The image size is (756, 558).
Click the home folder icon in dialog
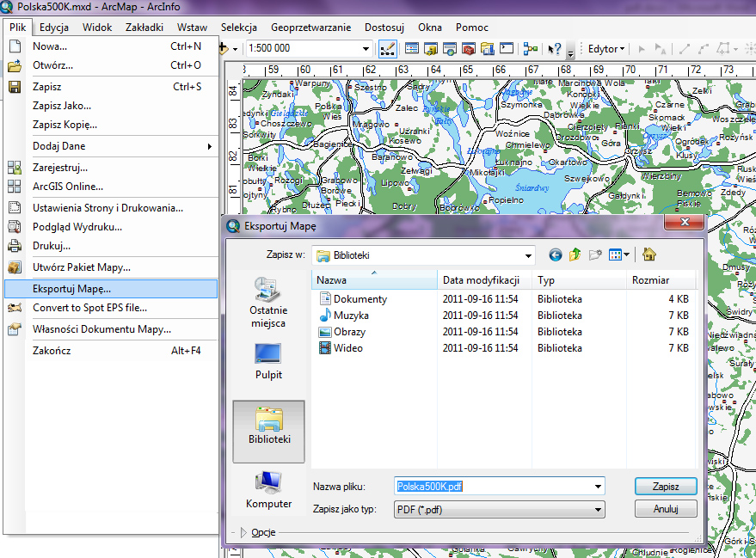click(649, 254)
